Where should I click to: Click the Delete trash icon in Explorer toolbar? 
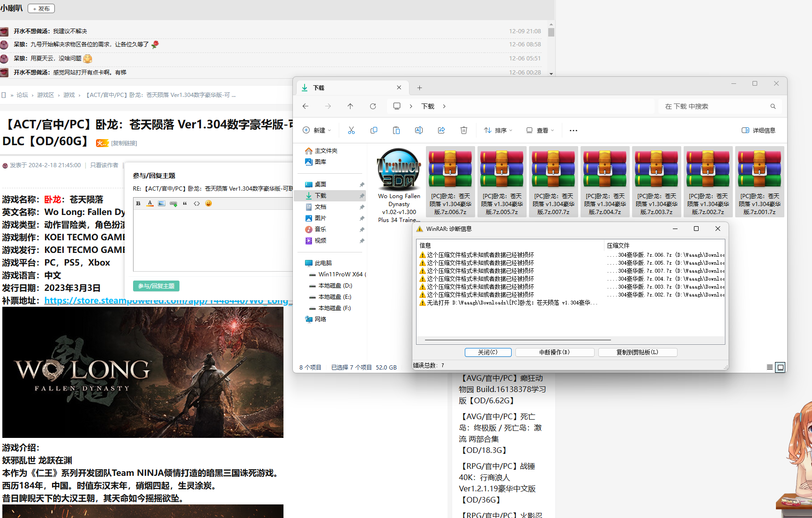tap(464, 130)
